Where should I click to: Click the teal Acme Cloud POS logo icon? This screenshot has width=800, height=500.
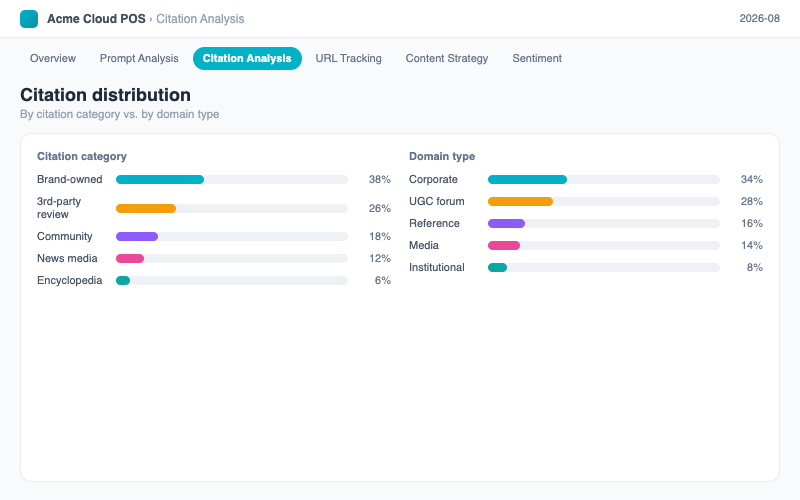[x=29, y=19]
